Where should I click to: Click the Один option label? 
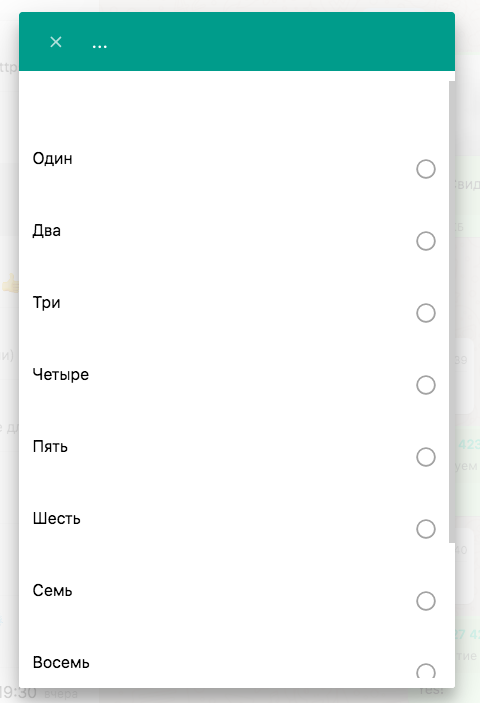click(x=52, y=158)
